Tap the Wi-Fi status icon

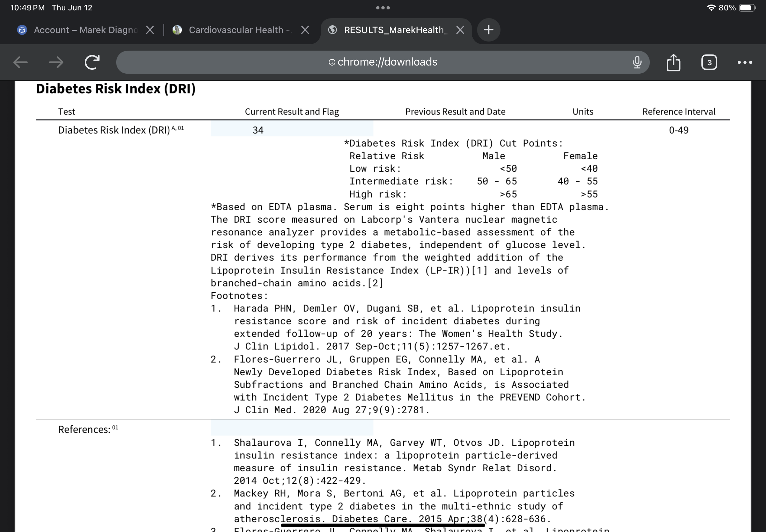tap(711, 8)
